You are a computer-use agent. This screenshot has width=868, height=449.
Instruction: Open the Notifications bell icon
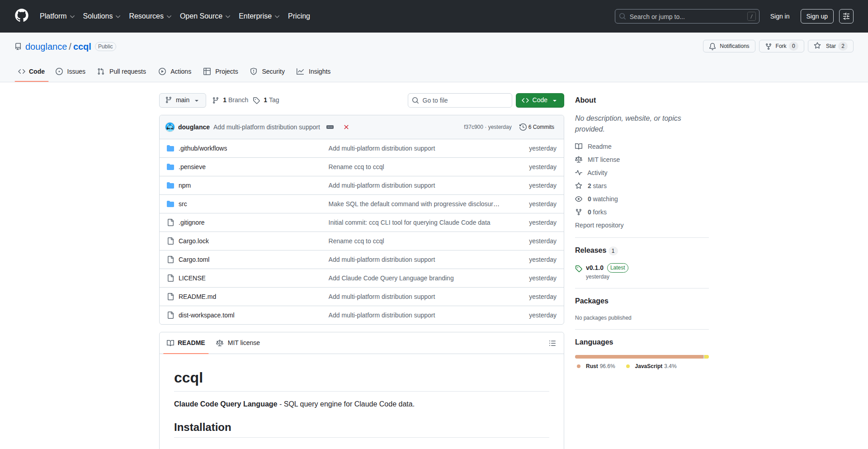[712, 46]
